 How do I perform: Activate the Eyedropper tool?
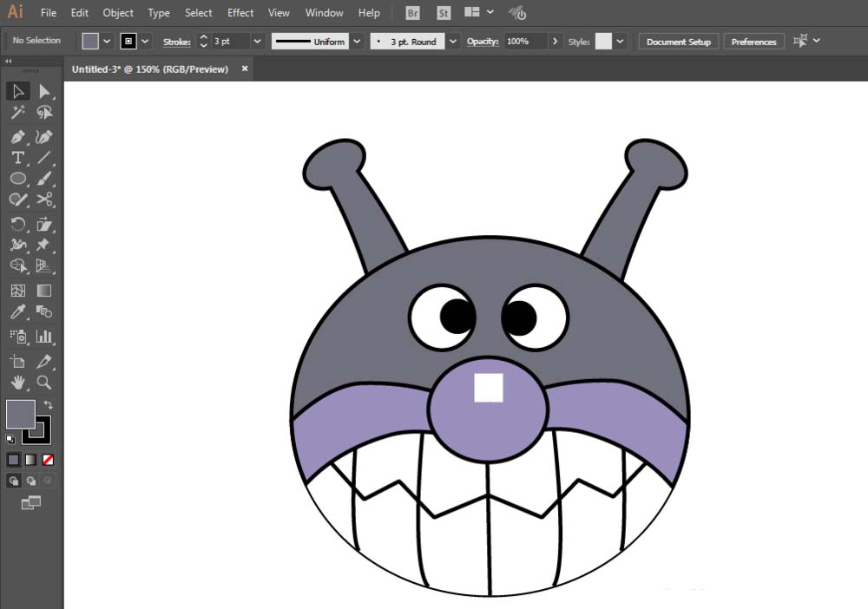click(17, 312)
